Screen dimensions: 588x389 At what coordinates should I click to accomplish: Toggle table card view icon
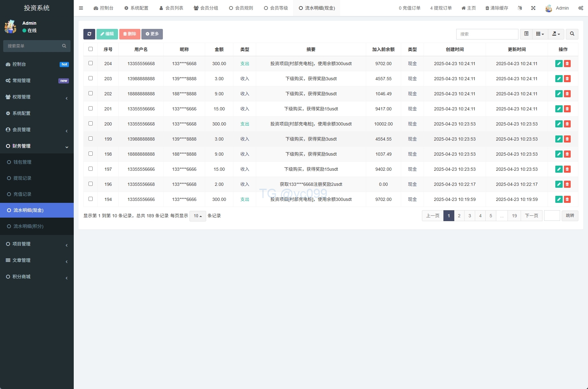(x=526, y=34)
